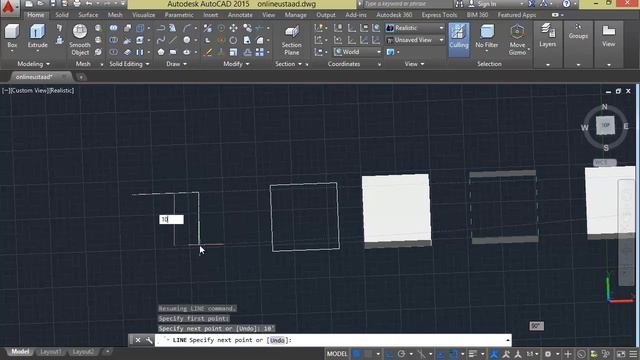This screenshot has height=360, width=640.
Task: Switch to the Surface ribbon tab
Action: pyautogui.click(x=88, y=15)
